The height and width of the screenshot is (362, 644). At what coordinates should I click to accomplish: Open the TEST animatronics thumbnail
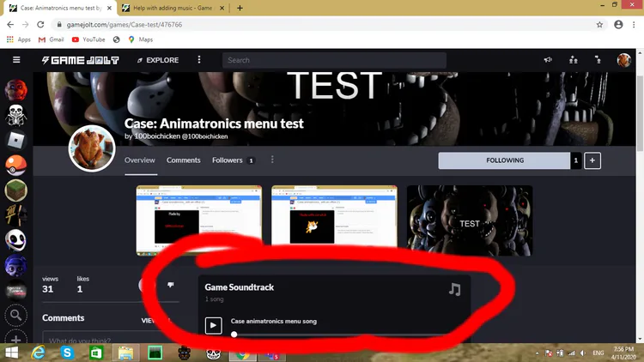tap(470, 220)
